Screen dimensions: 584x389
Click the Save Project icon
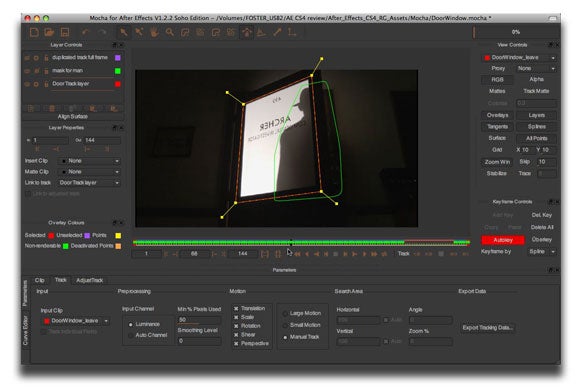pos(65,32)
